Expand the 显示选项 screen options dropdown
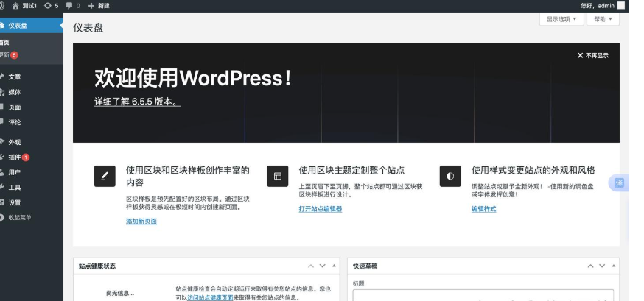This screenshot has width=644, height=301. click(561, 19)
